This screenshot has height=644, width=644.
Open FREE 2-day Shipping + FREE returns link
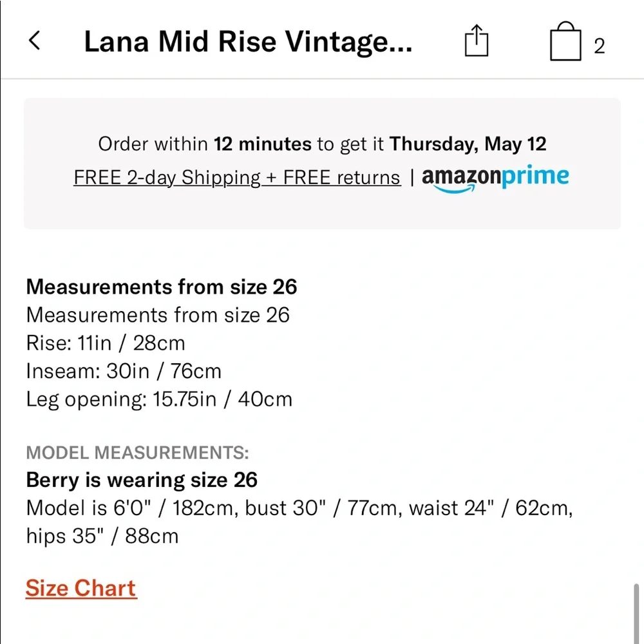(x=237, y=177)
